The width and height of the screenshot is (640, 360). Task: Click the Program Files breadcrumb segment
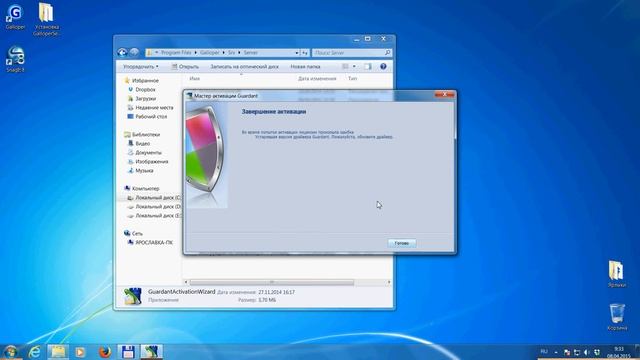point(176,53)
